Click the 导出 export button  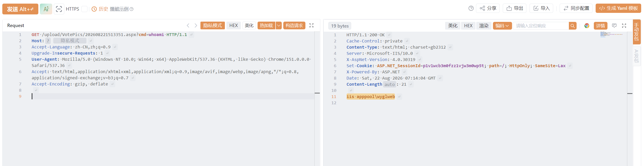(x=515, y=8)
